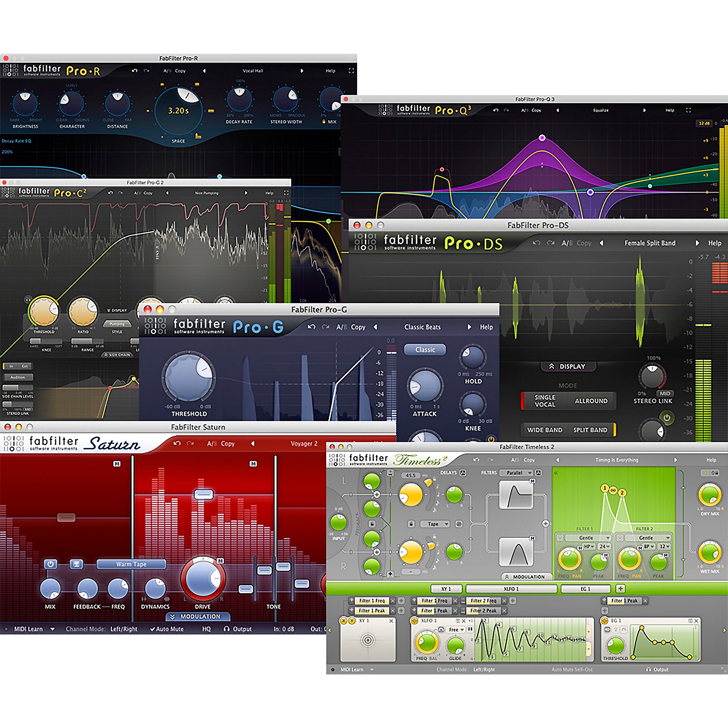The width and height of the screenshot is (728, 728).
Task: Select the Classic mode in Pro-G
Action: 425,350
